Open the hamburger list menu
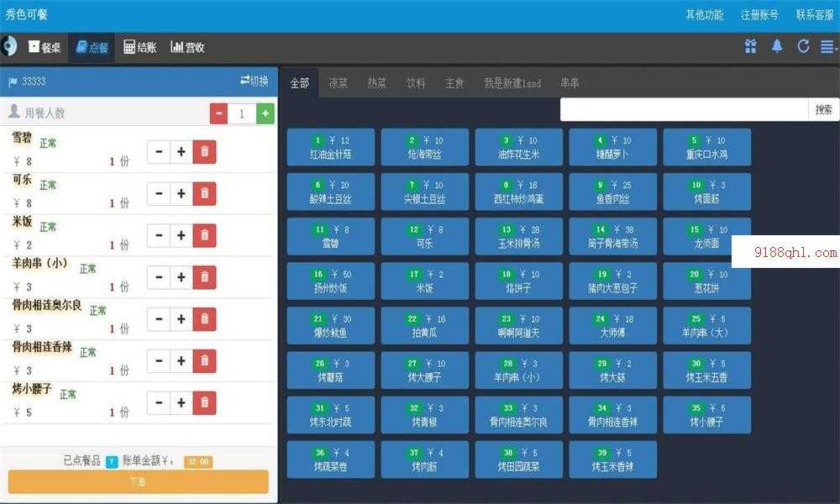Image resolution: width=840 pixels, height=504 pixels. tap(827, 47)
